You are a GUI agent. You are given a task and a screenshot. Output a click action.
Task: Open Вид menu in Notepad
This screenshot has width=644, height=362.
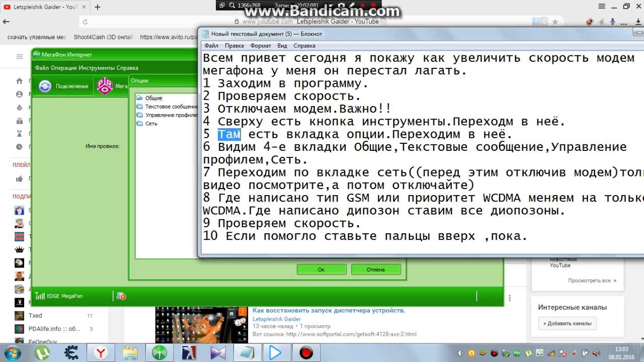[282, 46]
